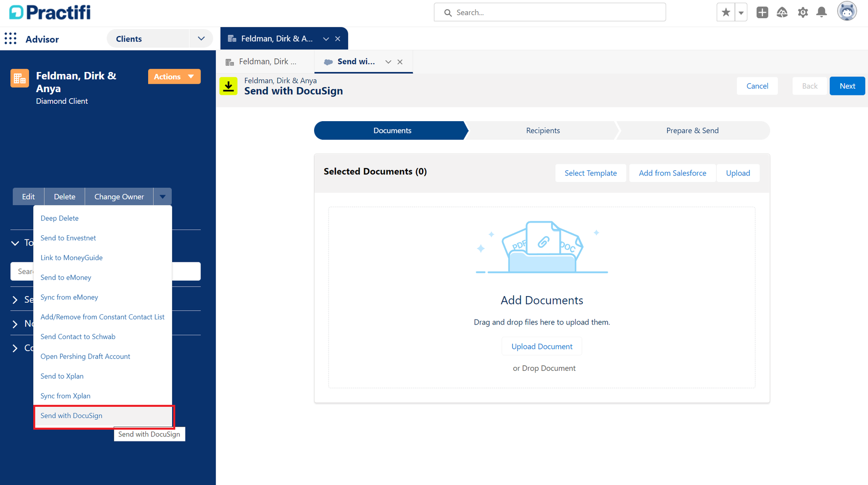Select the Clients navigation item
Viewport: 868px width, 485px height.
coord(129,39)
